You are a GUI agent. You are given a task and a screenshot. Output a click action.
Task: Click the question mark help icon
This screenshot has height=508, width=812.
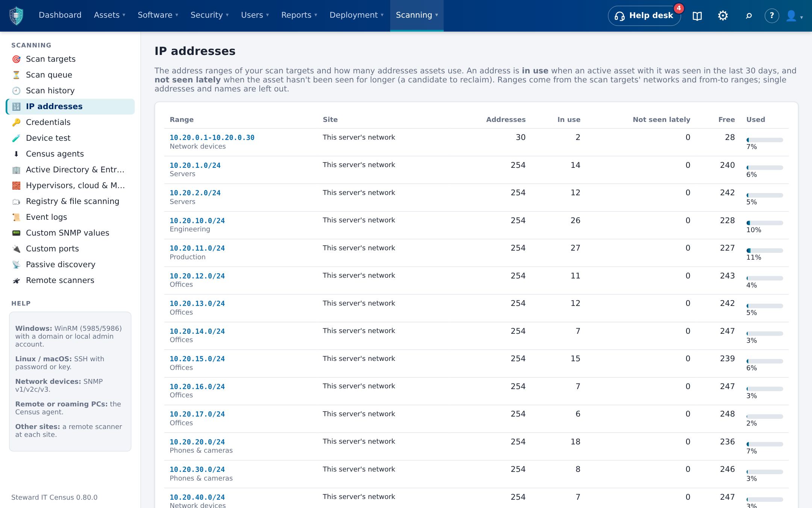pyautogui.click(x=772, y=16)
